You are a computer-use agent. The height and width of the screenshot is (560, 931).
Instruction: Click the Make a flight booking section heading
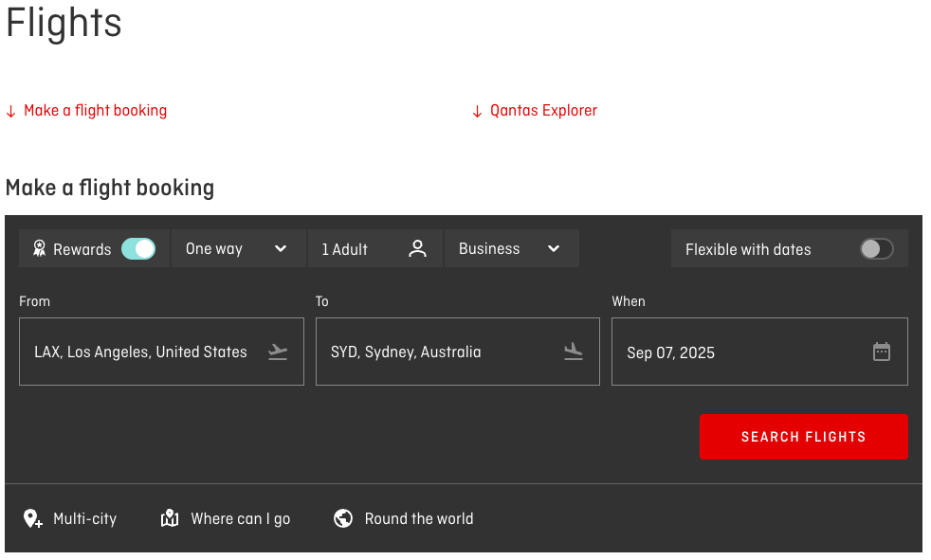(x=110, y=188)
